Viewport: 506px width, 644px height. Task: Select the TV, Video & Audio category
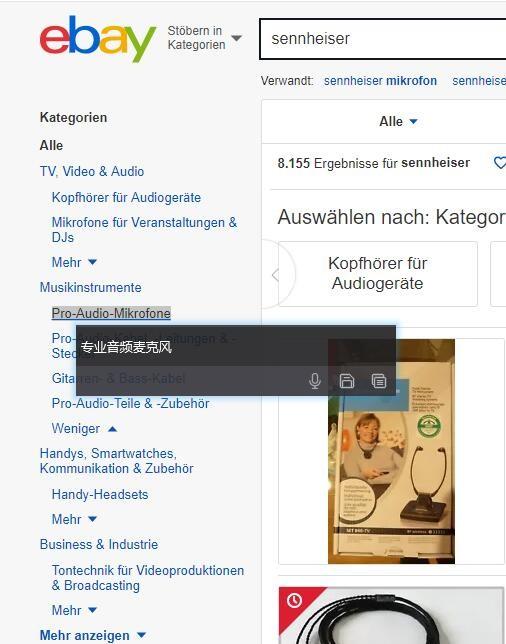point(92,171)
